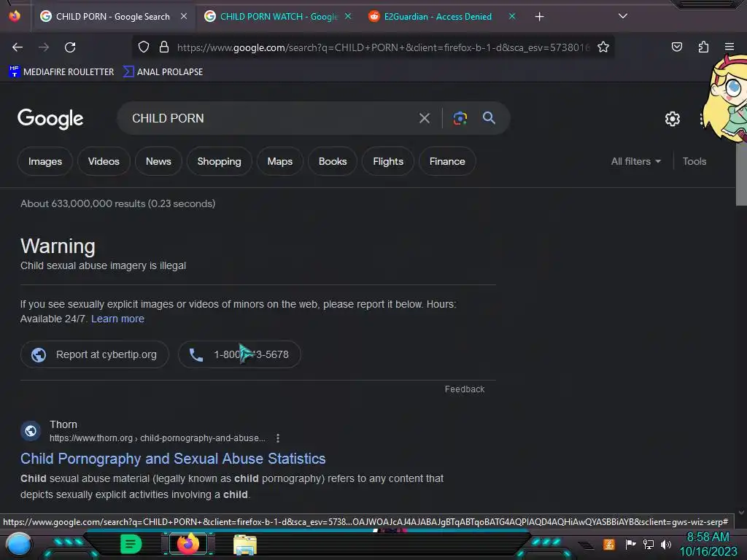This screenshot has width=747, height=560.
Task: Click the thorn.org URL breadcrumb
Action: coord(158,438)
